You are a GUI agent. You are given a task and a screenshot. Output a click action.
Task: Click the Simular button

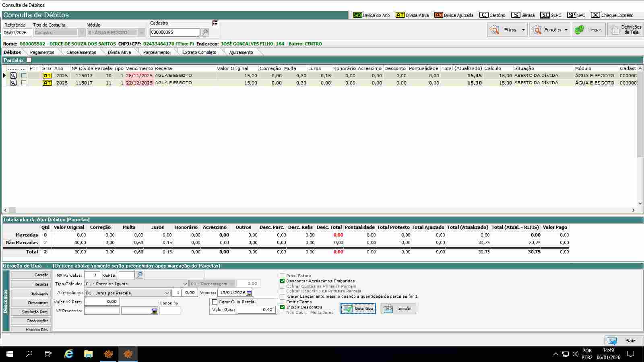tap(398, 309)
